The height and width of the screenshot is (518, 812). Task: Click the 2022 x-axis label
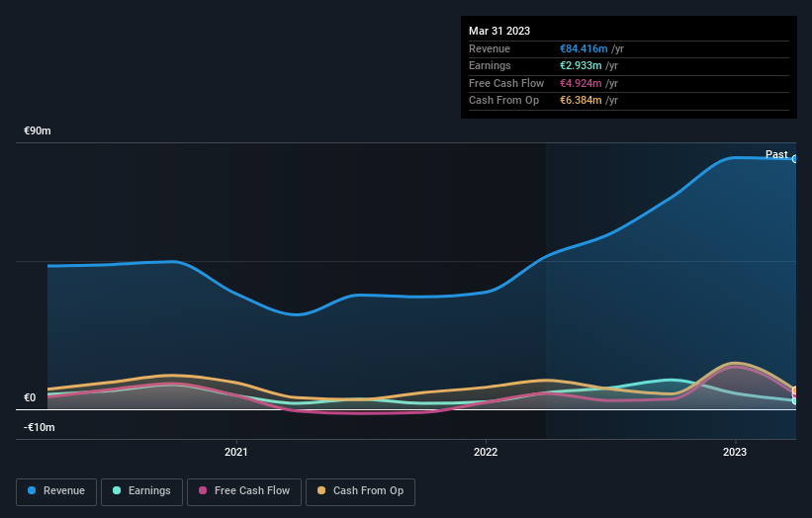click(x=486, y=452)
